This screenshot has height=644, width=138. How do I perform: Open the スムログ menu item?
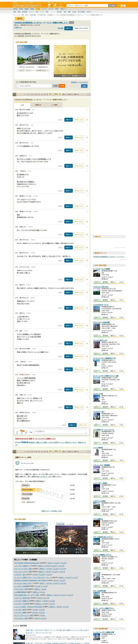click(44, 9)
